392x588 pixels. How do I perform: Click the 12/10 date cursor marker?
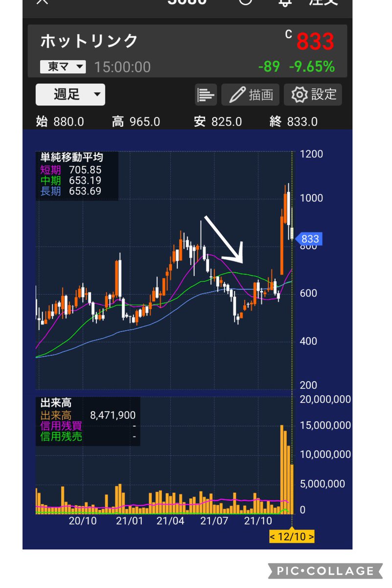click(x=292, y=537)
